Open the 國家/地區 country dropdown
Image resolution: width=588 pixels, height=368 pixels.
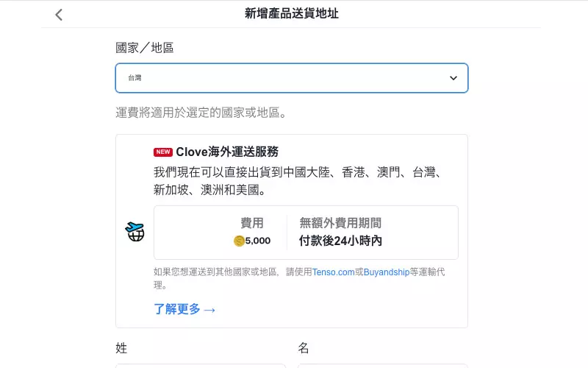tap(292, 78)
